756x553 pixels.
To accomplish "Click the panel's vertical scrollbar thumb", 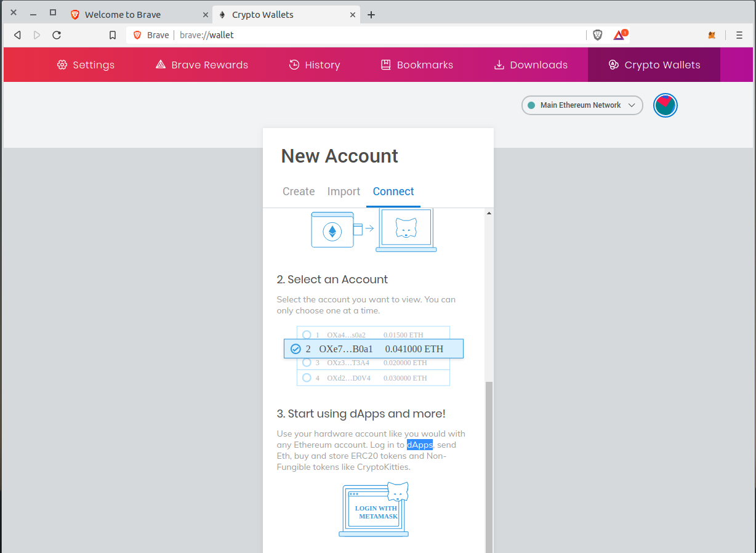I will tap(489, 467).
